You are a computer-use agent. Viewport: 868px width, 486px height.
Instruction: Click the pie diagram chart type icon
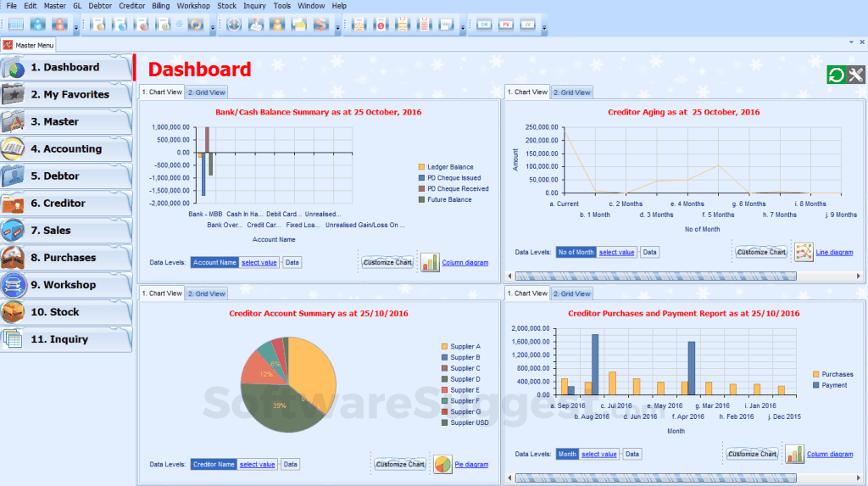click(442, 464)
